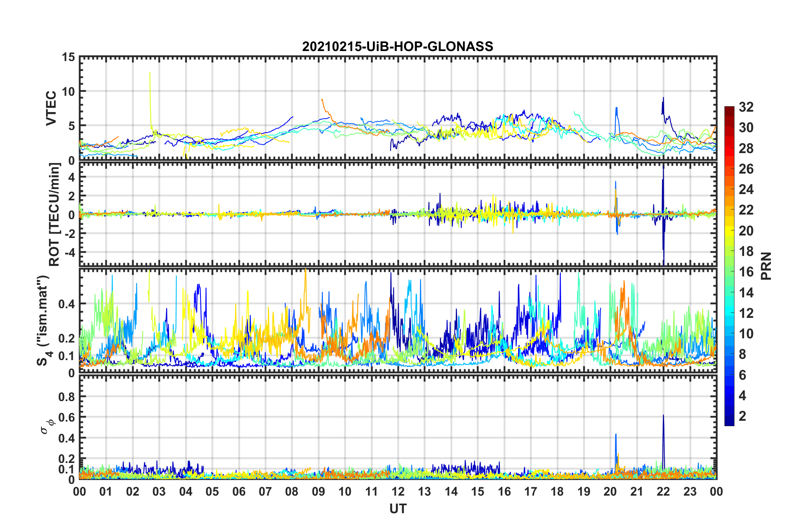Click colorbar tick label 6
796x532 pixels.
point(742,375)
